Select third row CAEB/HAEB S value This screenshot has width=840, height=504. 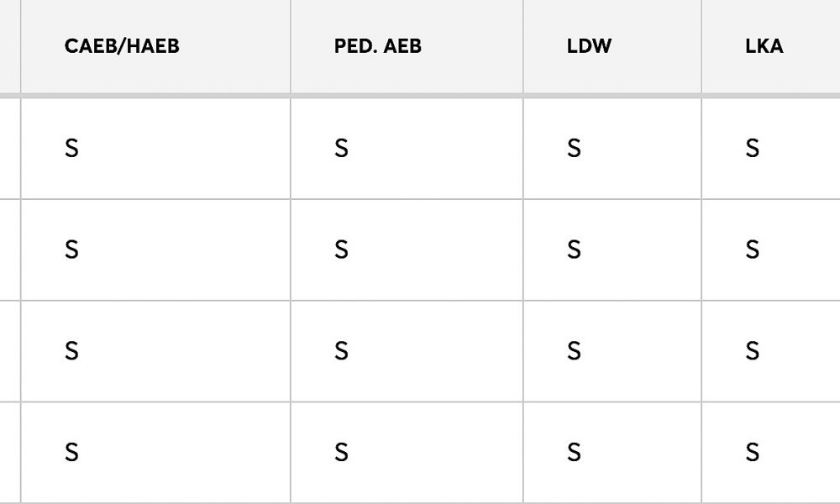[x=71, y=351]
